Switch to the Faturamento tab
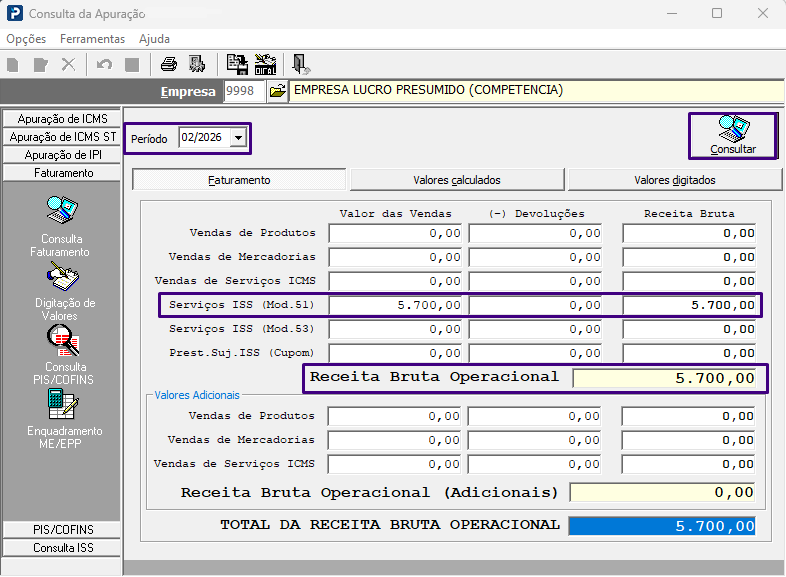Viewport: 786px width, 577px height. pos(239,180)
